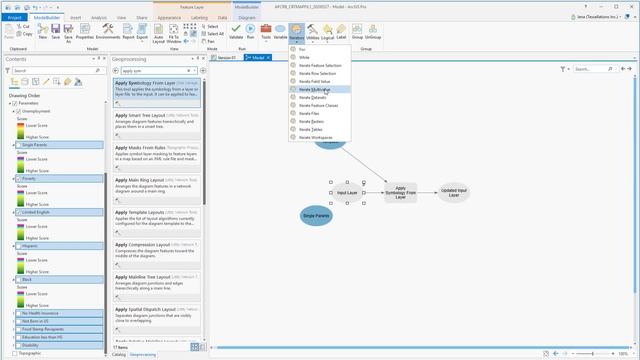Switch to the Catalog pane tab
Viewport: 640px width, 360px height.
[x=119, y=355]
